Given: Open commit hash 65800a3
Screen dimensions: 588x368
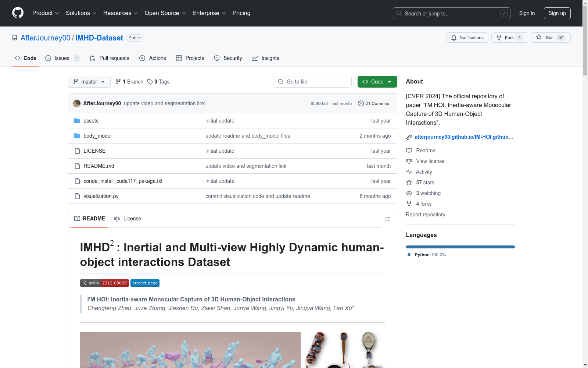Looking at the screenshot, I should 319,103.
